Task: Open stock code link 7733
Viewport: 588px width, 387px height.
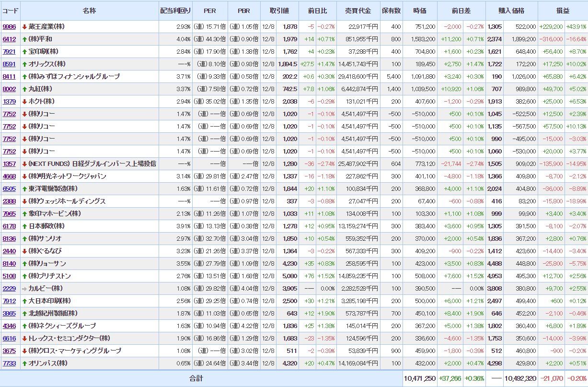Action: [x=9, y=364]
